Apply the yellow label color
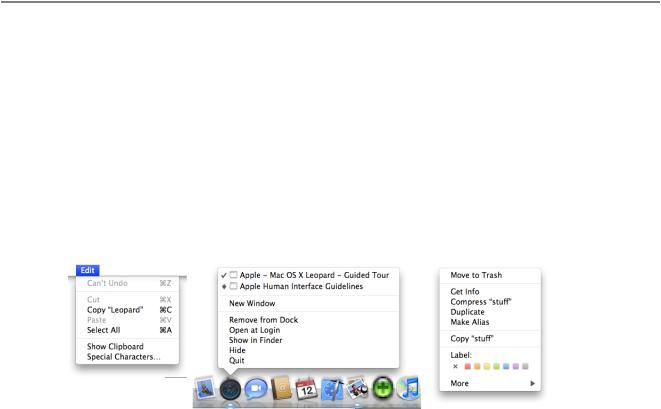 click(487, 366)
